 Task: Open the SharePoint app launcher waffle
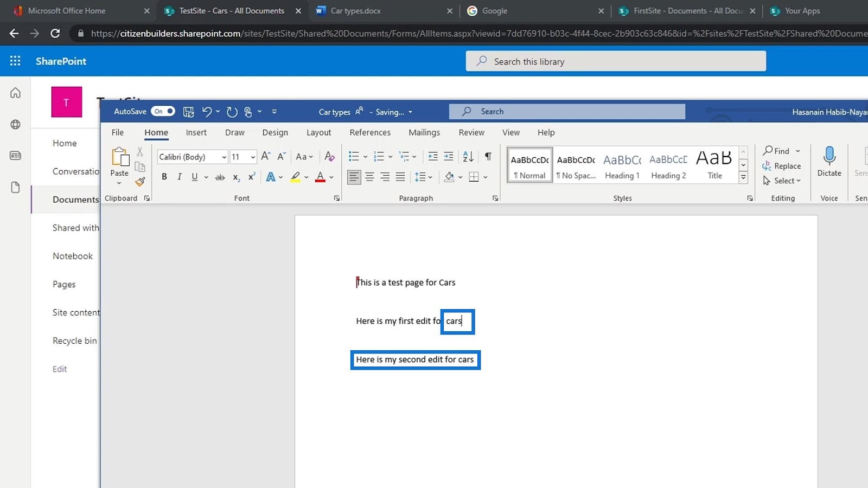coord(15,61)
